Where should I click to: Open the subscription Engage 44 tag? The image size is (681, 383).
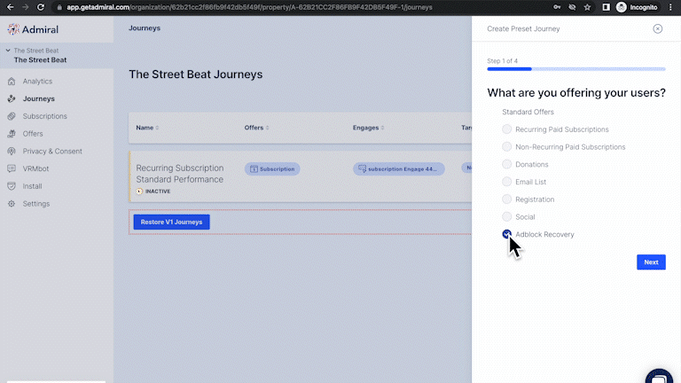click(399, 169)
